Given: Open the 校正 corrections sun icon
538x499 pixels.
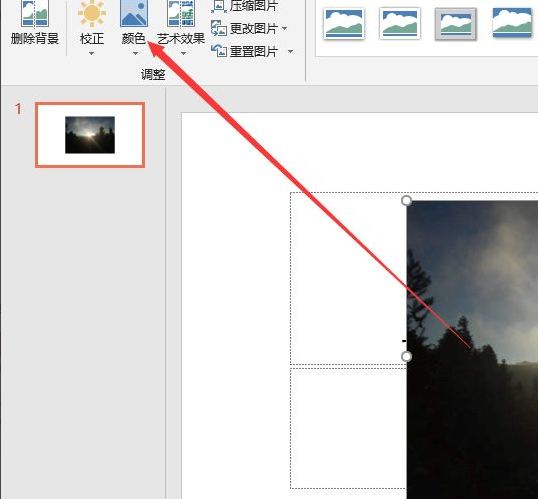Looking at the screenshot, I should [92, 13].
